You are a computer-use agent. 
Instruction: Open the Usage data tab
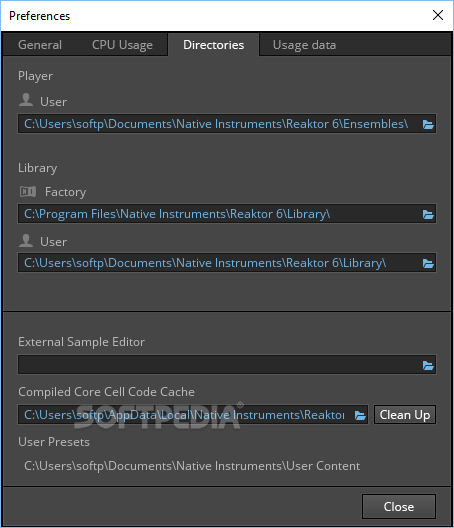pos(304,45)
